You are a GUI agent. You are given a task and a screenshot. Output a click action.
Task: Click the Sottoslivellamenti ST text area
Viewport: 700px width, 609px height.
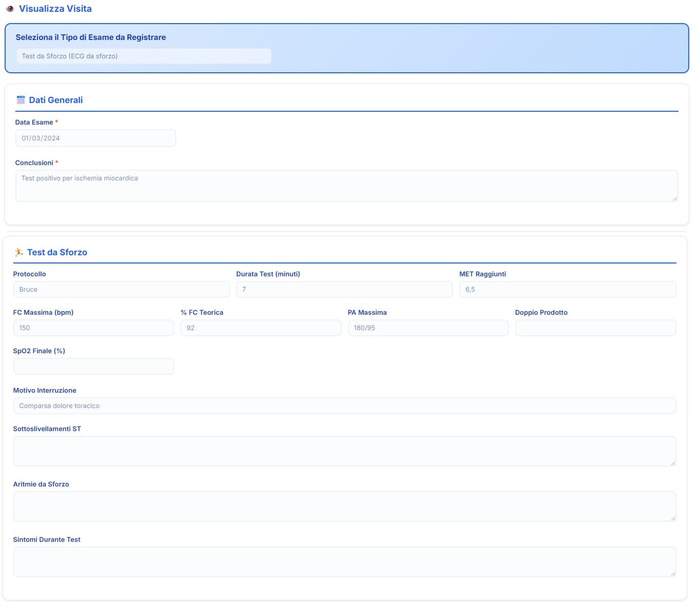click(344, 451)
